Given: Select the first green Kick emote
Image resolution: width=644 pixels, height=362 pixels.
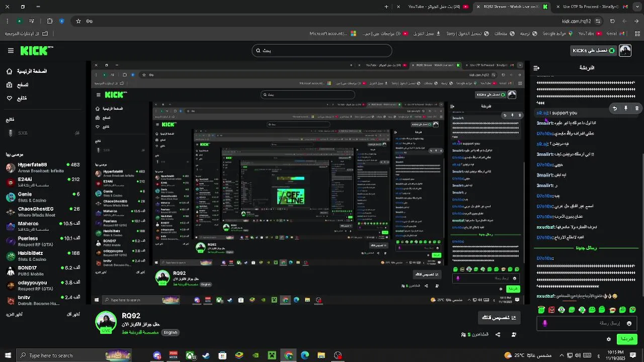Looking at the screenshot, I should point(541,310).
